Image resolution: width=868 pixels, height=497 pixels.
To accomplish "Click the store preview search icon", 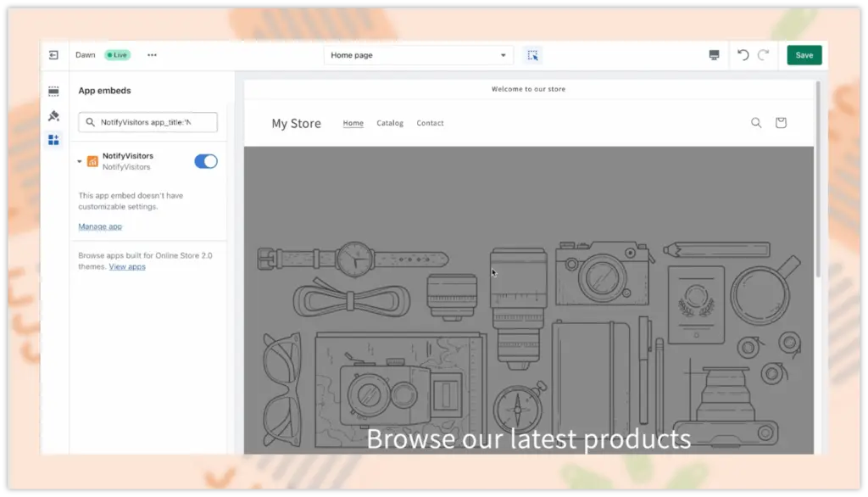I will [x=756, y=123].
